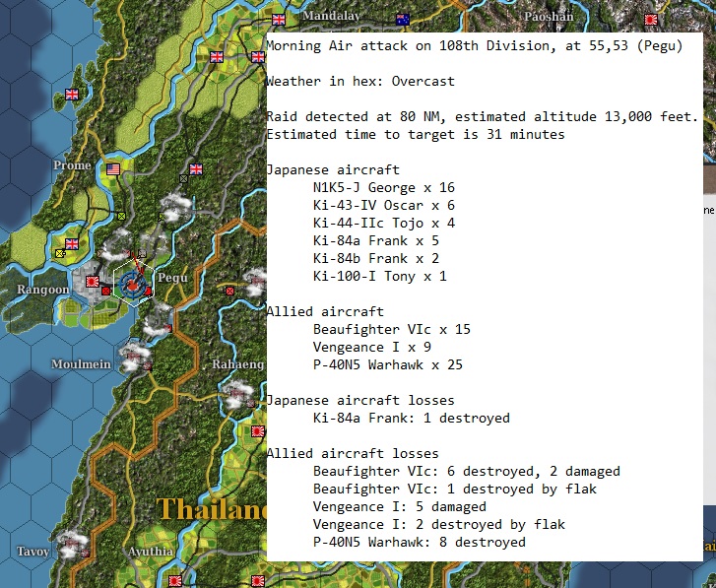
Task: Click the large Thailand country label
Action: pyautogui.click(x=212, y=509)
